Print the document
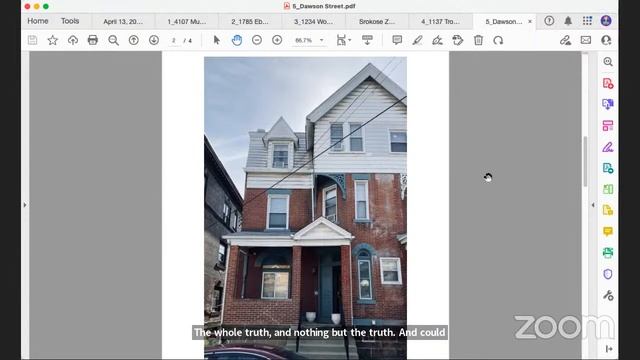 [93, 40]
